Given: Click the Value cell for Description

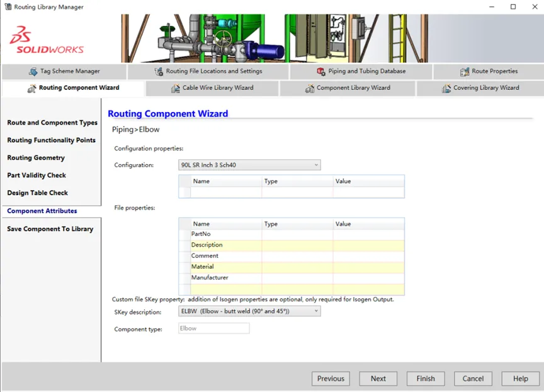Looking at the screenshot, I should point(368,245).
